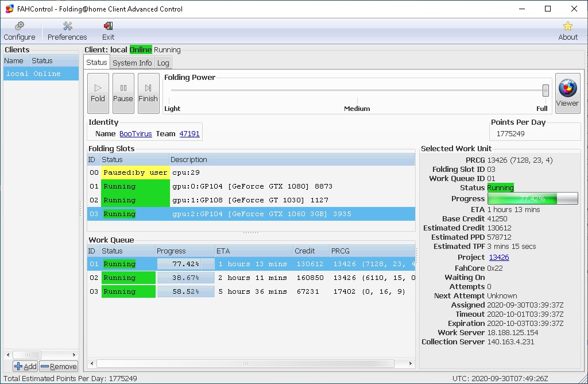Click the UTC timestamp in status bar
The width and height of the screenshot is (588, 384).
pos(500,378)
